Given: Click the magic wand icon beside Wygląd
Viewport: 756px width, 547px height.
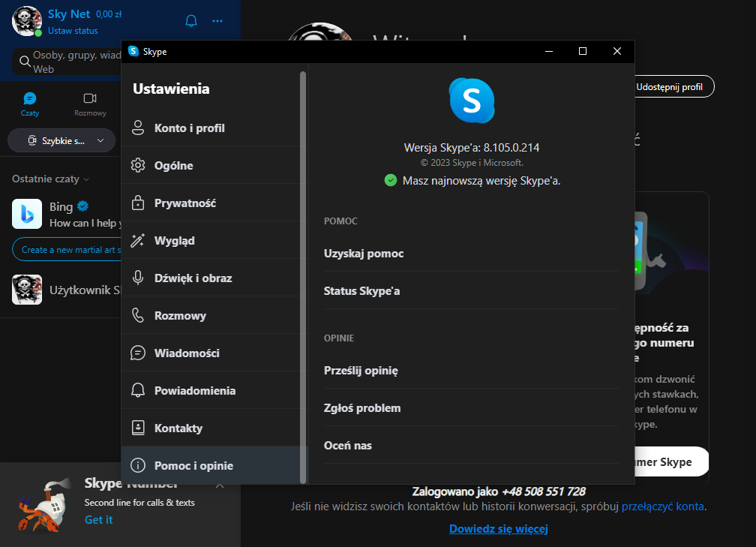Looking at the screenshot, I should tap(138, 240).
